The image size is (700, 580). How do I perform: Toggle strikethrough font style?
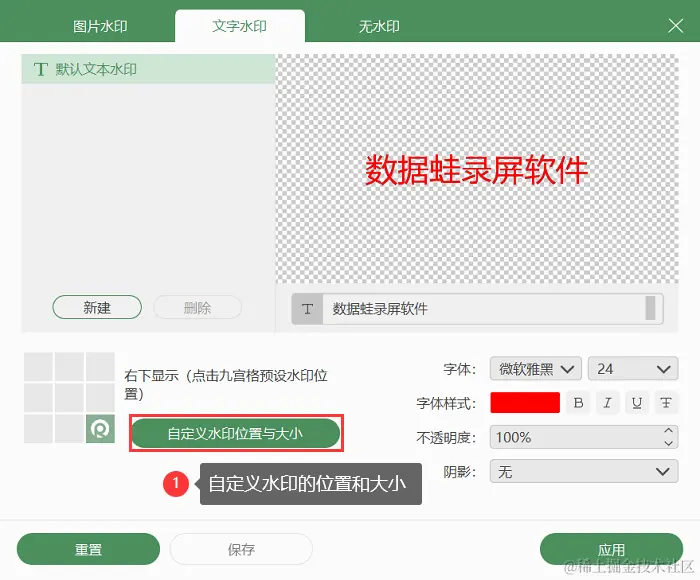pos(666,403)
